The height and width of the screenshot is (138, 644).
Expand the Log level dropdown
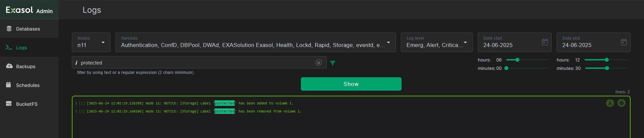tap(437, 42)
